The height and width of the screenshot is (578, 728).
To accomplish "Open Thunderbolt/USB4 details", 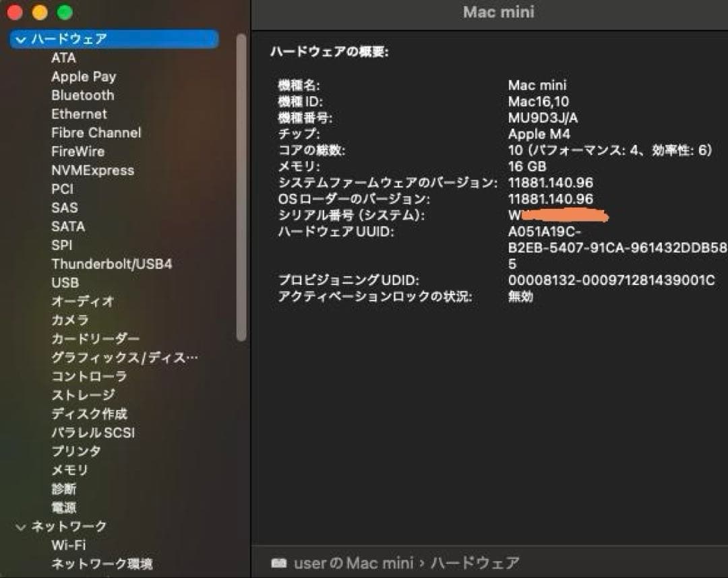I will point(112,264).
